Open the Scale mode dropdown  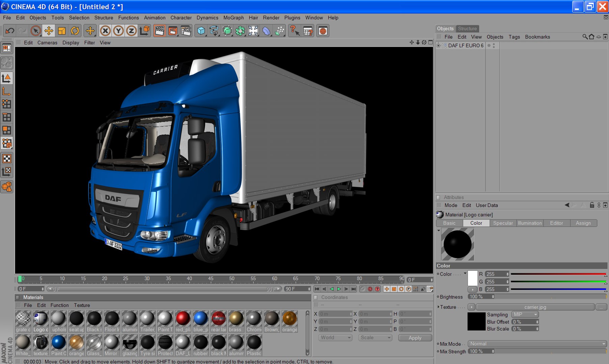tap(375, 338)
